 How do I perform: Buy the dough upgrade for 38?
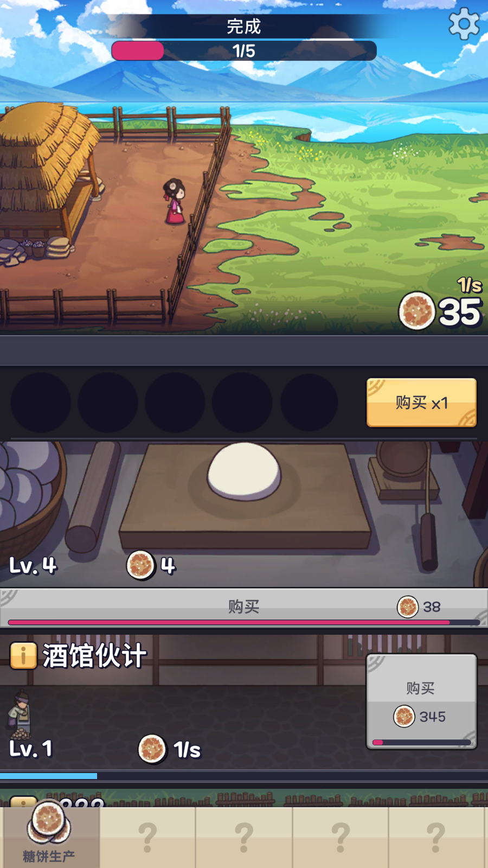point(244,608)
